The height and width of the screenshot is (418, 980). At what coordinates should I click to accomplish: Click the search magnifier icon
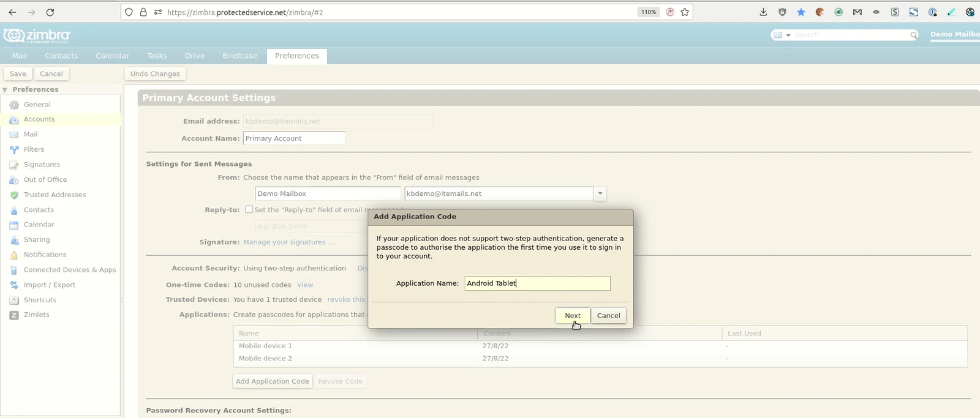click(914, 35)
